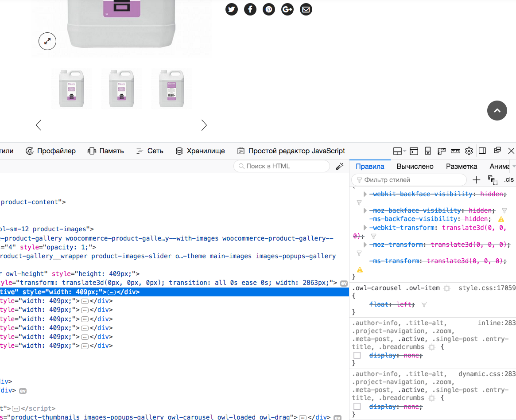Viewport: 516px width, 420px height.
Task: Click the filter icon beside float: left
Action: click(424, 304)
